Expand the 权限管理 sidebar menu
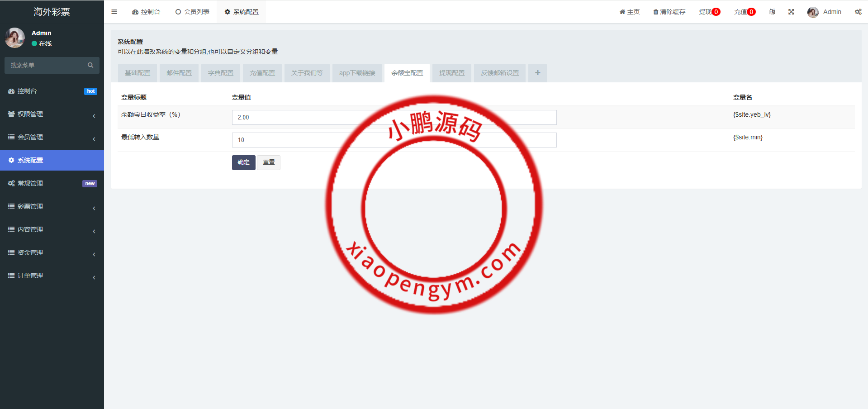 52,114
